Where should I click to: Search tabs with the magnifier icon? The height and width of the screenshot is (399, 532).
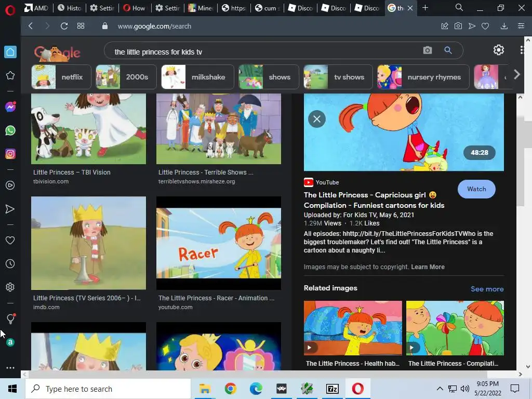459,7
